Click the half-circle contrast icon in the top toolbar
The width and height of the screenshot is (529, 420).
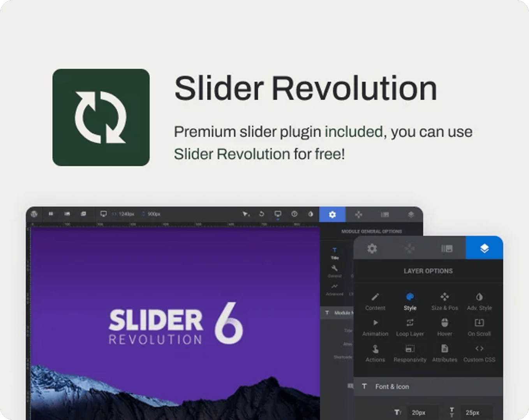click(310, 214)
